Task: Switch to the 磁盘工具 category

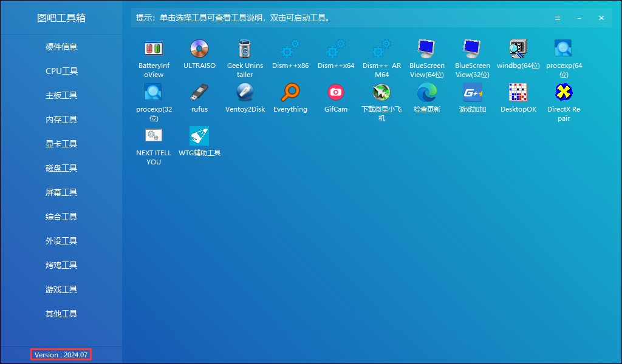Action: pyautogui.click(x=61, y=168)
